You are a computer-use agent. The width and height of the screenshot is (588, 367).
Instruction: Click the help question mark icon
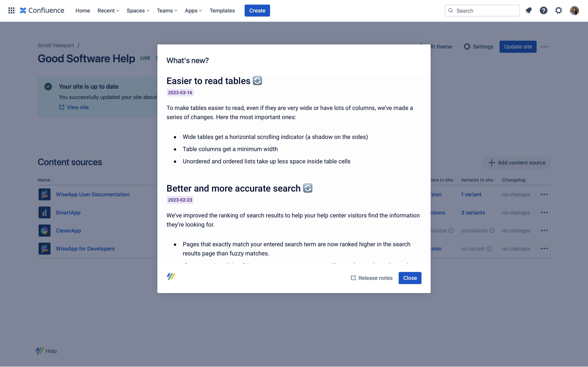click(544, 10)
